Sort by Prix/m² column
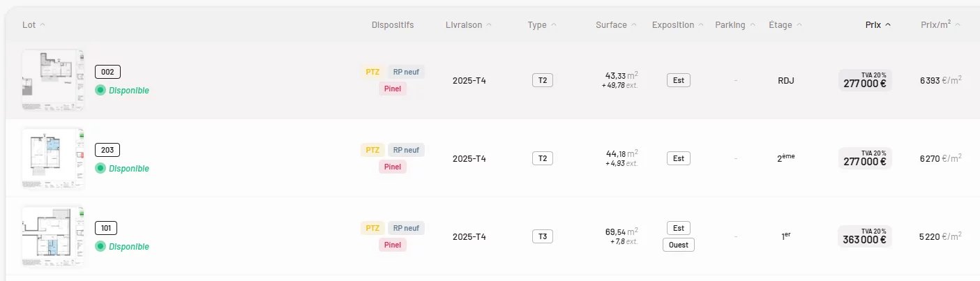Image resolution: width=980 pixels, height=281 pixels. click(940, 25)
